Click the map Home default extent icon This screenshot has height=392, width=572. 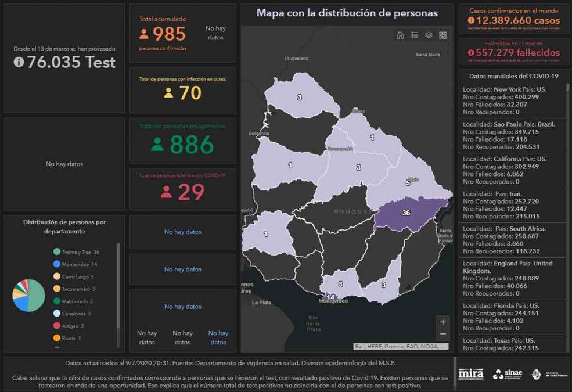[x=401, y=35]
